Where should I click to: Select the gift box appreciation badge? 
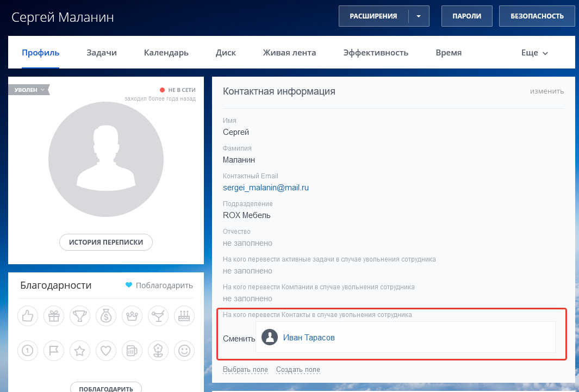(54, 315)
